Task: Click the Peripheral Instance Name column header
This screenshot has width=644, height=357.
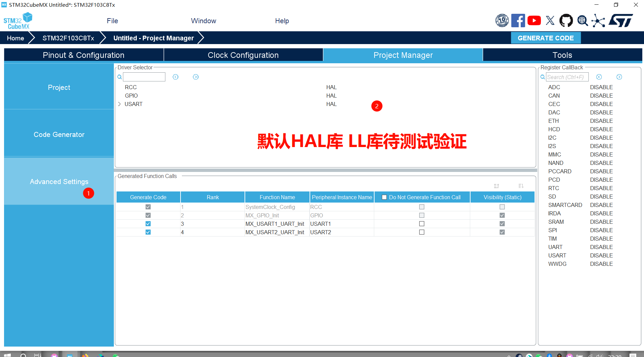Action: click(x=342, y=197)
